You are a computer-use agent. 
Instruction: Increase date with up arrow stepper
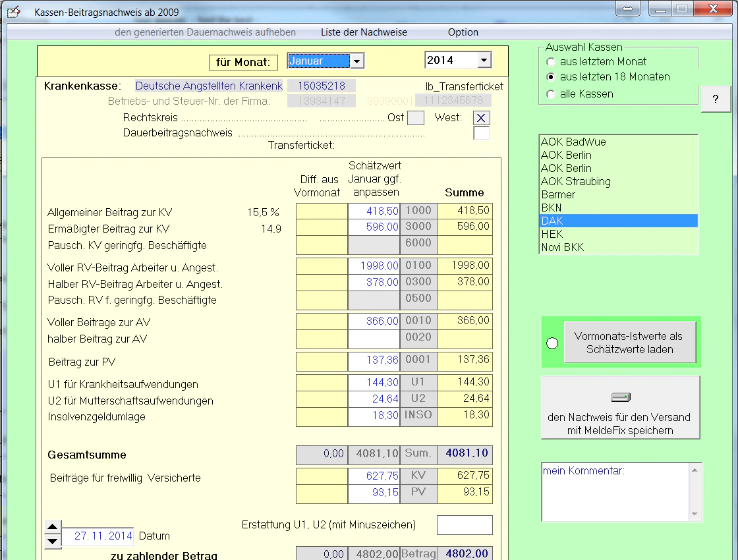click(53, 527)
